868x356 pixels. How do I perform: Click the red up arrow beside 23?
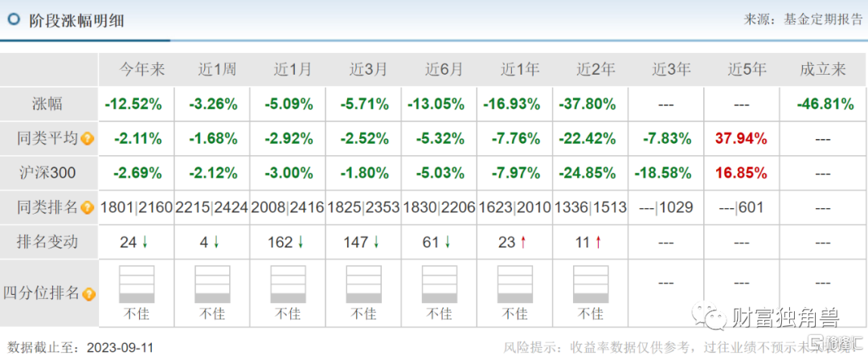[522, 242]
